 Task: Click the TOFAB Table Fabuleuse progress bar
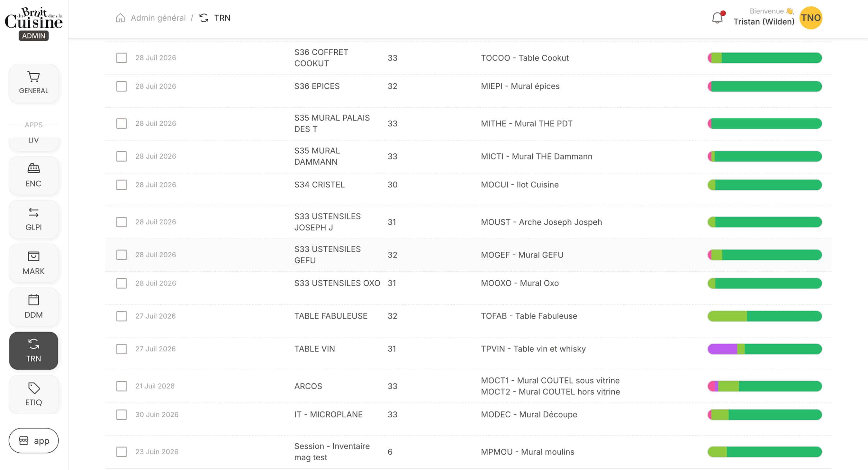(764, 316)
